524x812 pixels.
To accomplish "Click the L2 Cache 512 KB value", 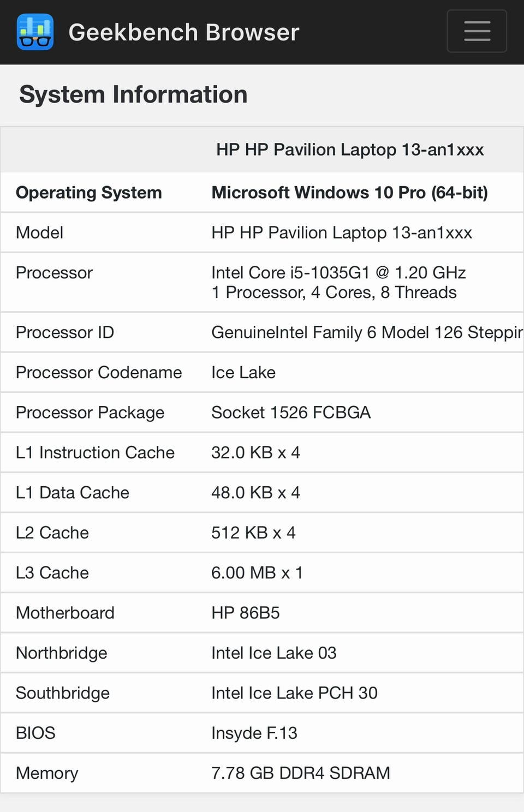I will point(253,533).
